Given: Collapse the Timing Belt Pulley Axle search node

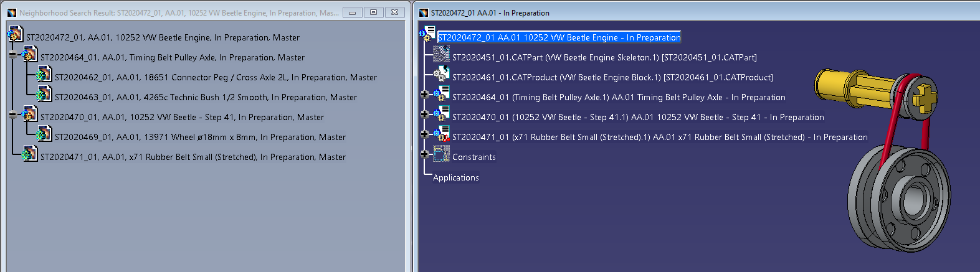Looking at the screenshot, I should point(12,55).
